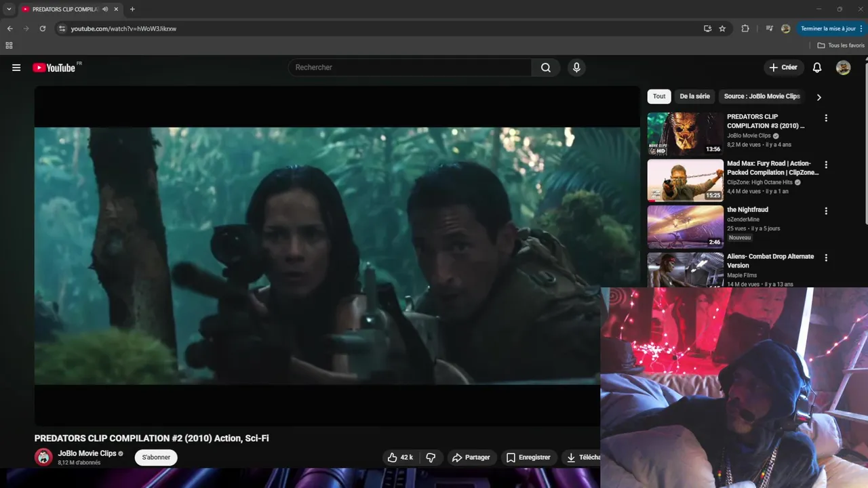The height and width of the screenshot is (488, 868).
Task: Open the JoBlo Movie Clips channel avatar
Action: pyautogui.click(x=43, y=457)
